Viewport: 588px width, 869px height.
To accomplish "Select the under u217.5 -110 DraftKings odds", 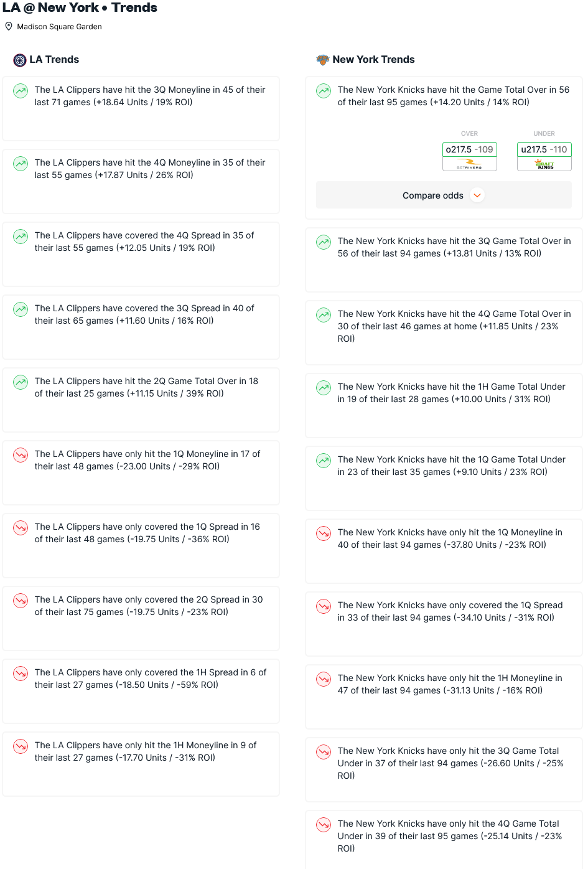I will click(x=544, y=156).
